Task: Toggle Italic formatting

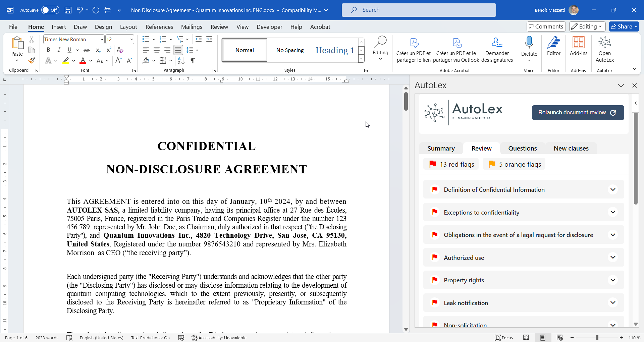Action: [59, 50]
